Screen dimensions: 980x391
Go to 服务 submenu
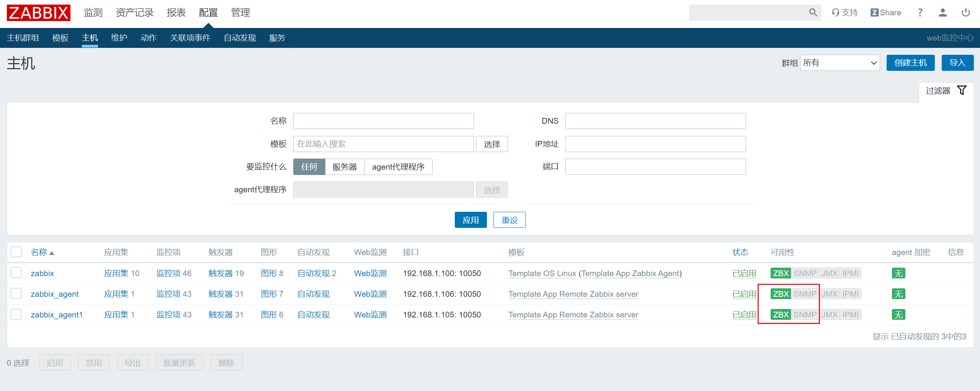coord(277,38)
